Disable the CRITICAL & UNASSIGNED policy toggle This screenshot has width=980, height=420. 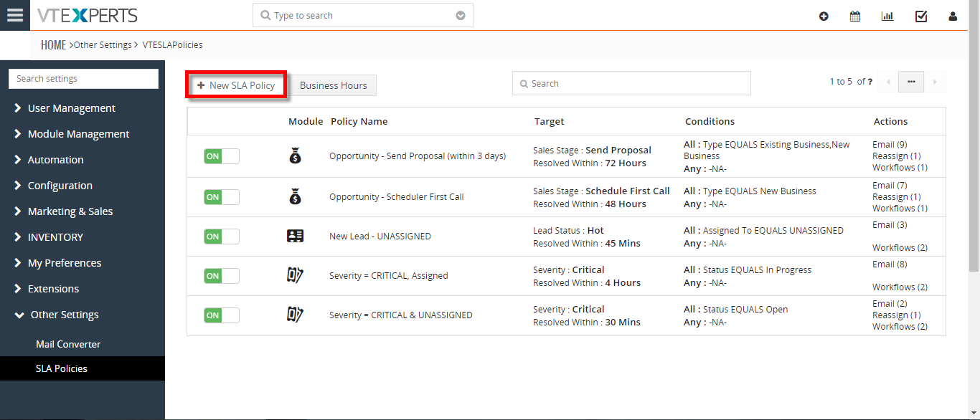pos(222,315)
